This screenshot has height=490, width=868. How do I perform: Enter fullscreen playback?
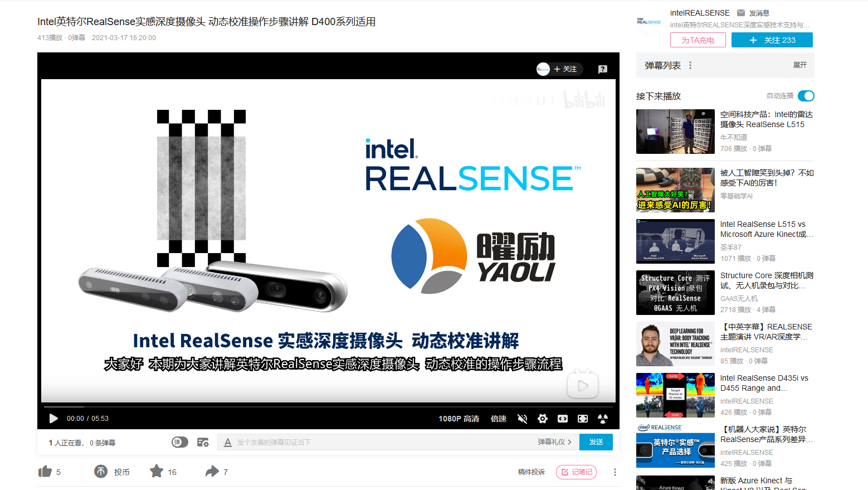pos(582,418)
